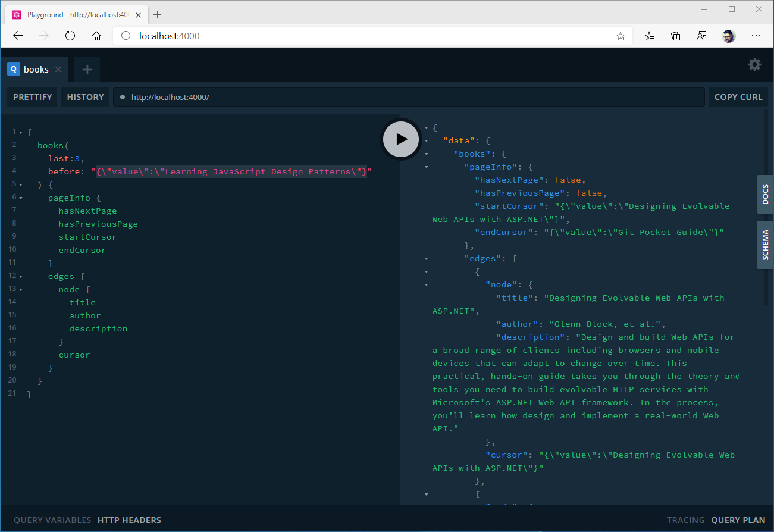Reload the page in the browser

[70, 36]
